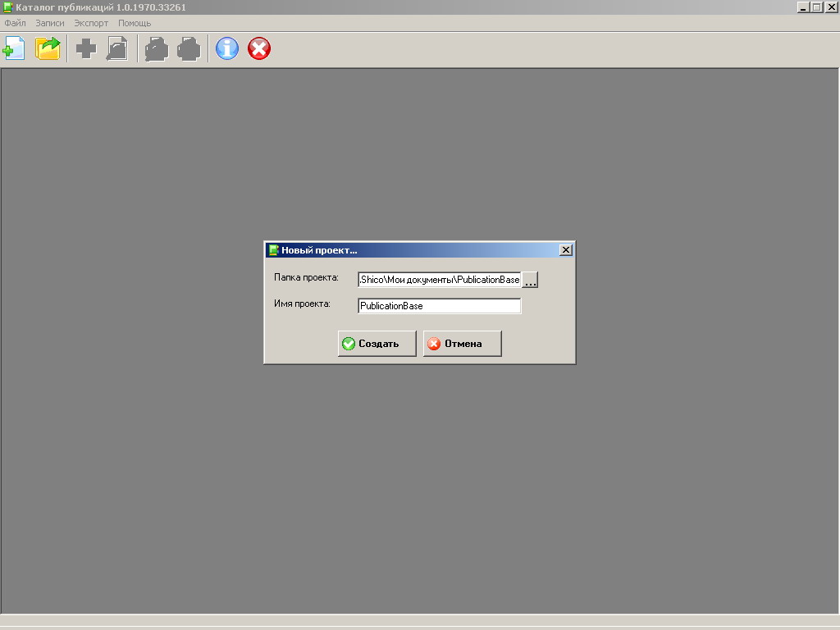The width and height of the screenshot is (840, 630).
Task: Open the Экспорт menu
Action: 91,23
